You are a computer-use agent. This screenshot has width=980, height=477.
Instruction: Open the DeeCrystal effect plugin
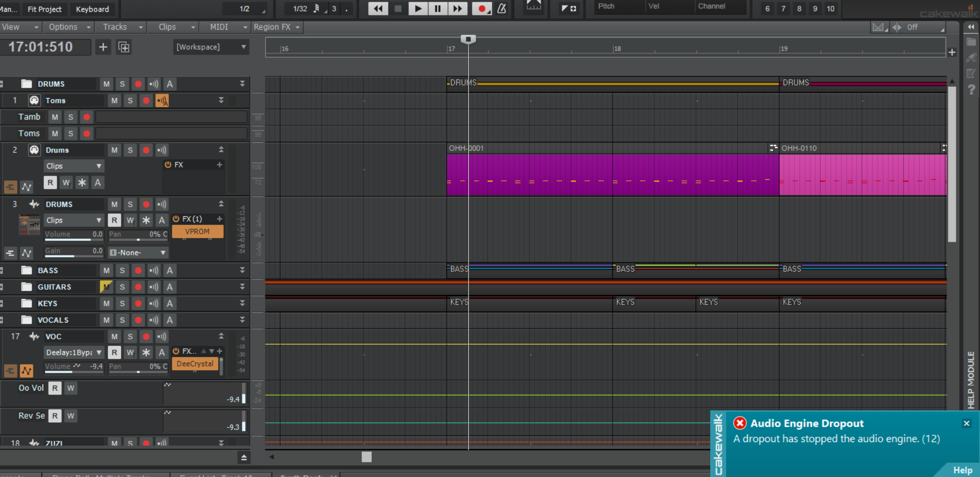point(195,364)
